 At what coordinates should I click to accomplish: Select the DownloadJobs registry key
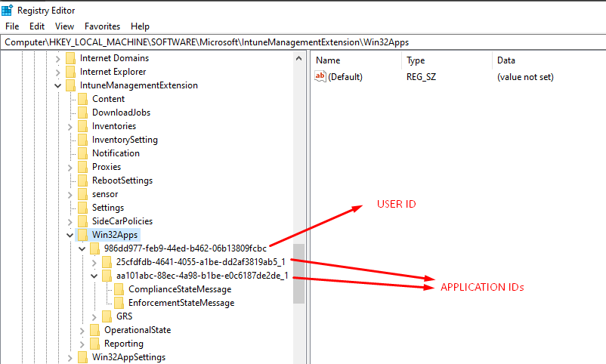click(x=121, y=113)
